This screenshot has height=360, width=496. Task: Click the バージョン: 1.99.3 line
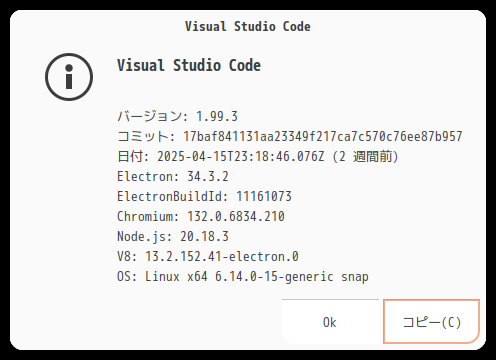coord(177,116)
